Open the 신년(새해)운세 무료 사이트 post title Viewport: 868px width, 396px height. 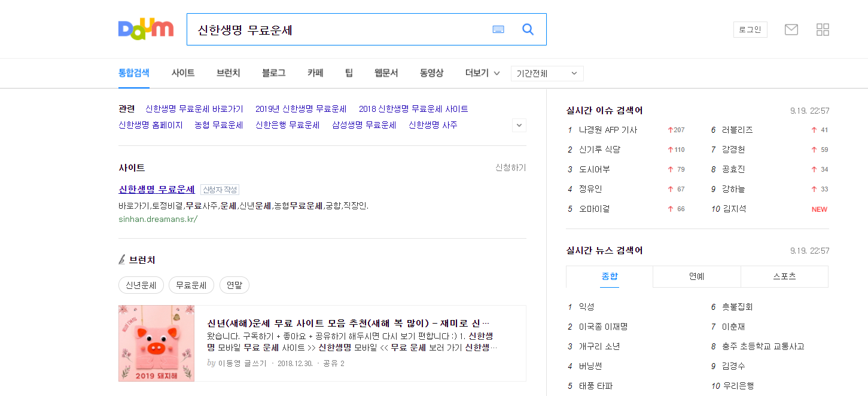point(349,323)
